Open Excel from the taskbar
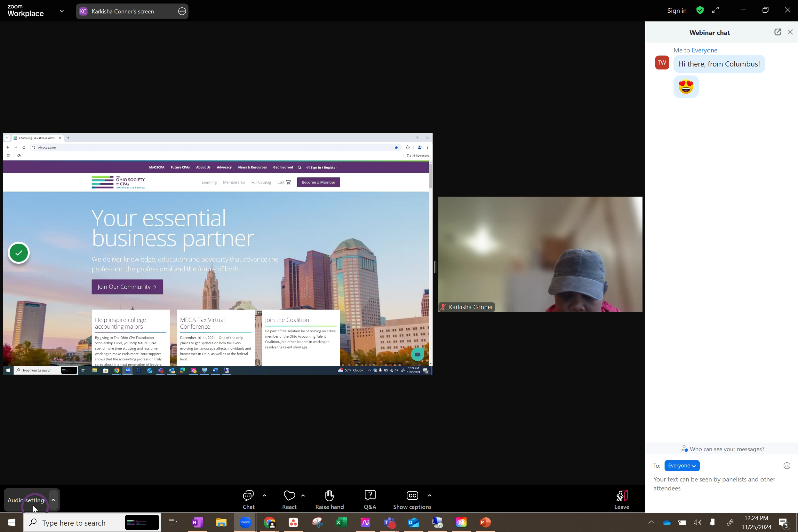Screen dimensions: 798x532 click(341, 522)
